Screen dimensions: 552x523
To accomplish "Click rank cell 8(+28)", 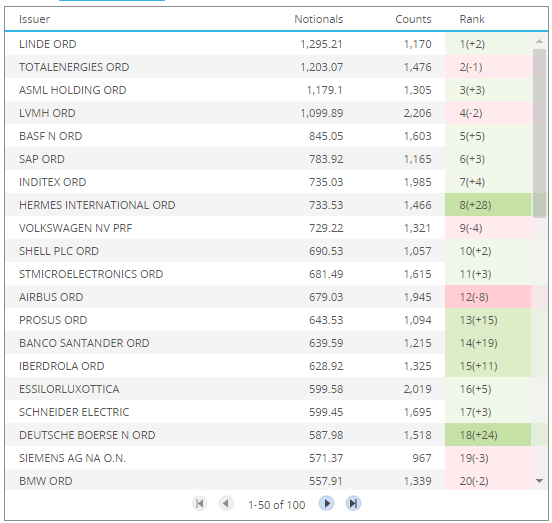I will pos(488,205).
